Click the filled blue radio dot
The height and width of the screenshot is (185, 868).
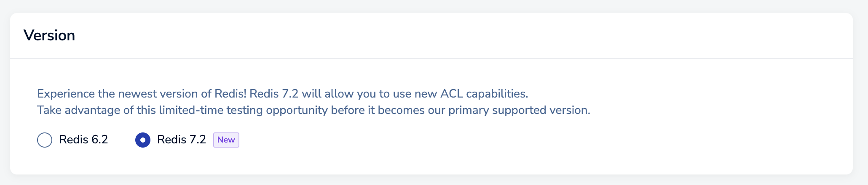pos(143,140)
